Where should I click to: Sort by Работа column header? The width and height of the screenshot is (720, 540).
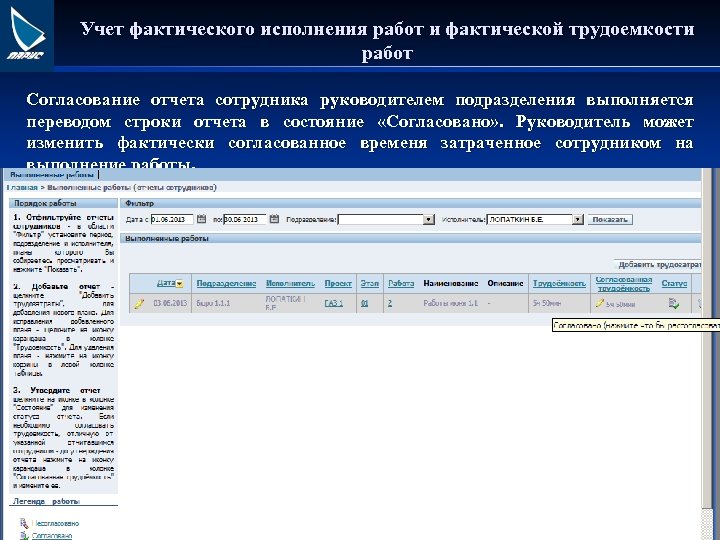coord(401,283)
